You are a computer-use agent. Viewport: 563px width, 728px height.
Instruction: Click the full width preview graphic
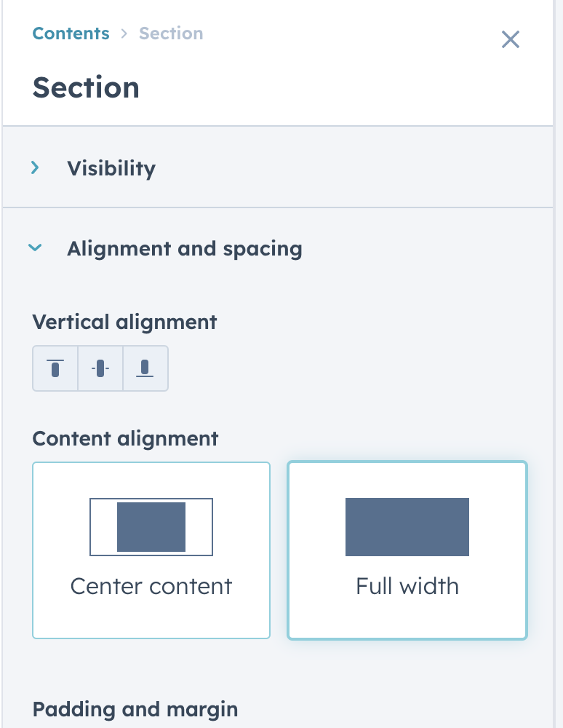click(407, 527)
